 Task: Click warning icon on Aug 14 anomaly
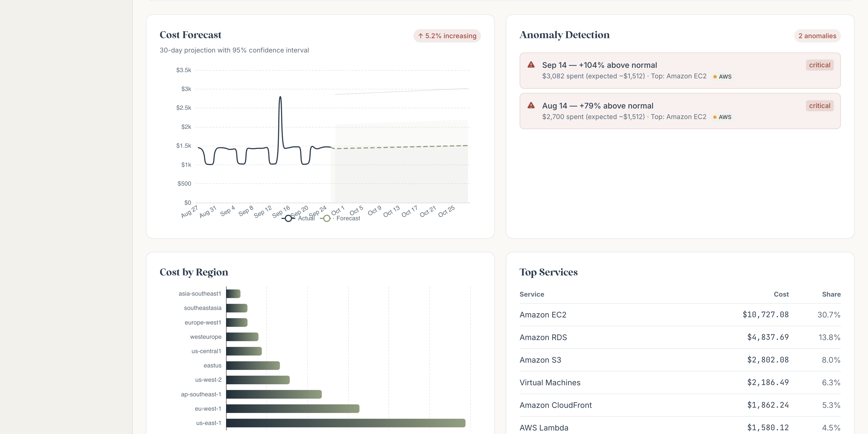point(531,105)
